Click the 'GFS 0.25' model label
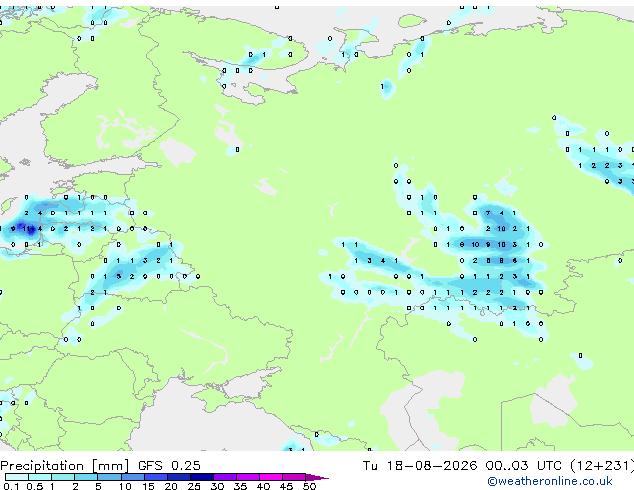Image resolution: width=634 pixels, height=490 pixels. (169, 466)
